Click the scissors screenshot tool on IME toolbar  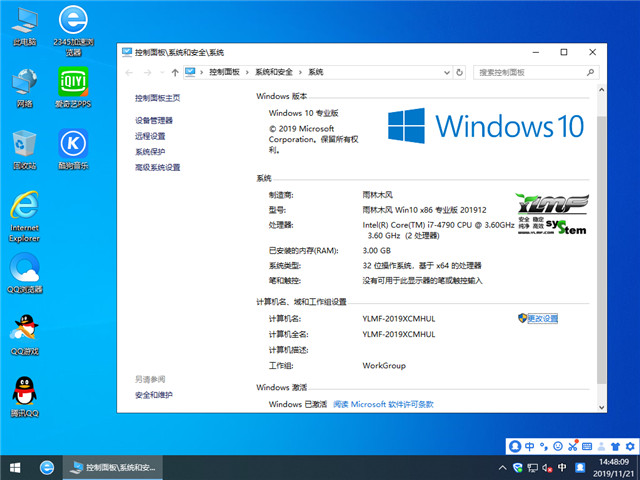point(573,446)
